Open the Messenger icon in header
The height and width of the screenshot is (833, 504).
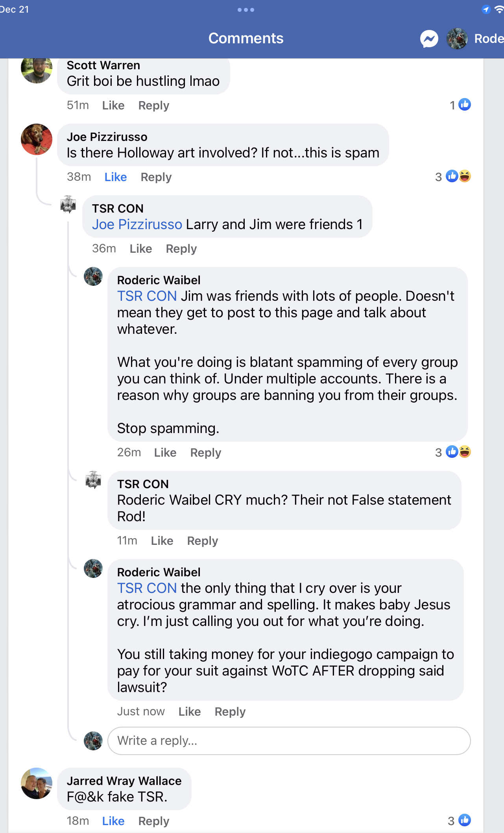(429, 39)
